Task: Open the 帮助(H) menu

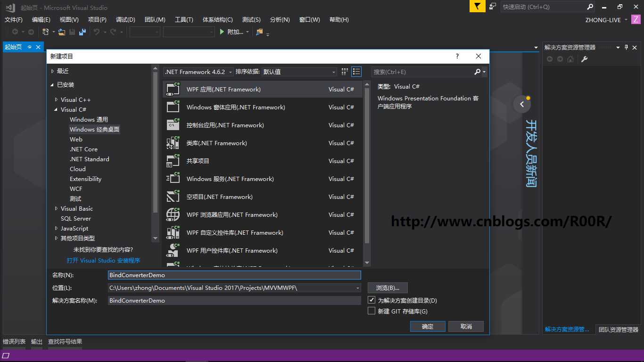Action: tap(339, 19)
